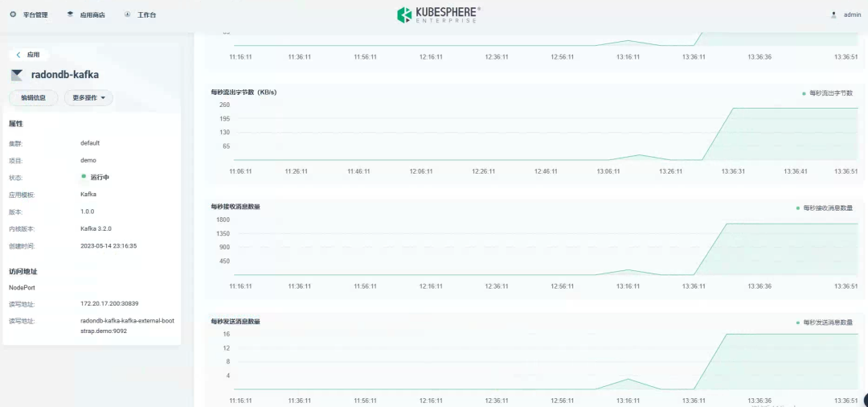Toggle the 每秒发送消息数量 legend marker
This screenshot has width=868, height=407.
[x=798, y=323]
